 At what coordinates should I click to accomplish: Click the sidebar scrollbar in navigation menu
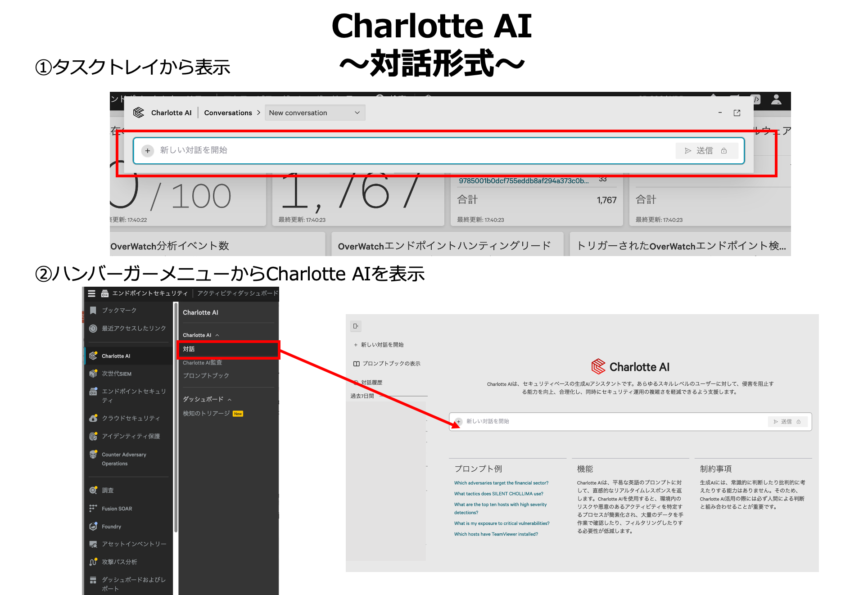176,417
